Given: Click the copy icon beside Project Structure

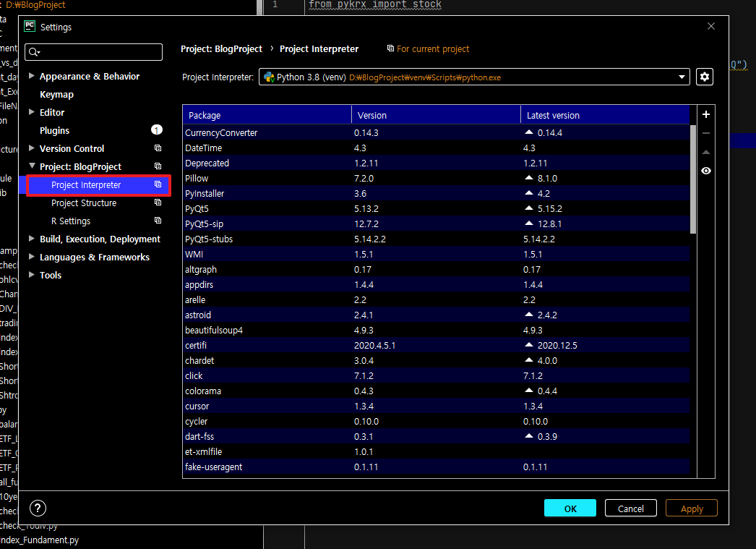Looking at the screenshot, I should coord(158,202).
